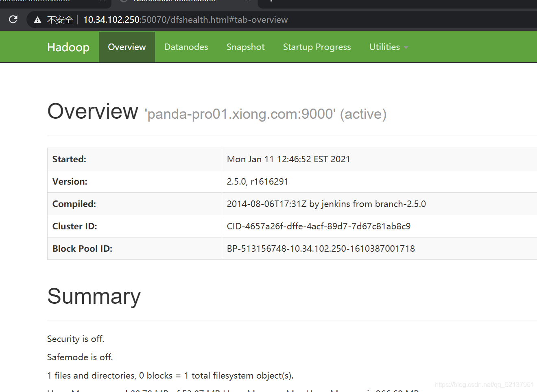Reload the page with the refresh icon
Image resolution: width=537 pixels, height=392 pixels.
13,20
